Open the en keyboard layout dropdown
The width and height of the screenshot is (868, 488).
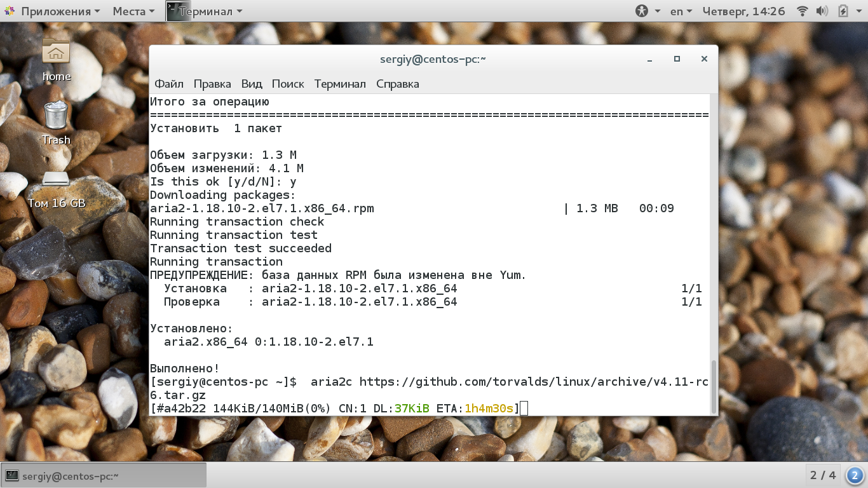point(682,11)
